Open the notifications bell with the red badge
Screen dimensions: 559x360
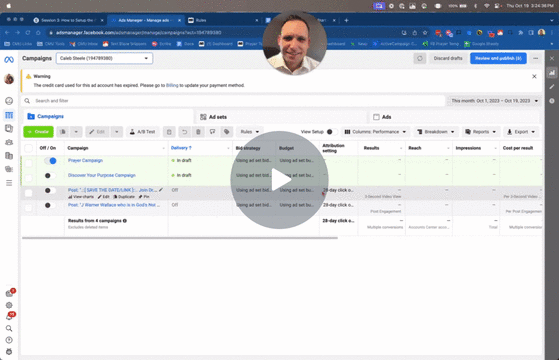pyautogui.click(x=10, y=316)
